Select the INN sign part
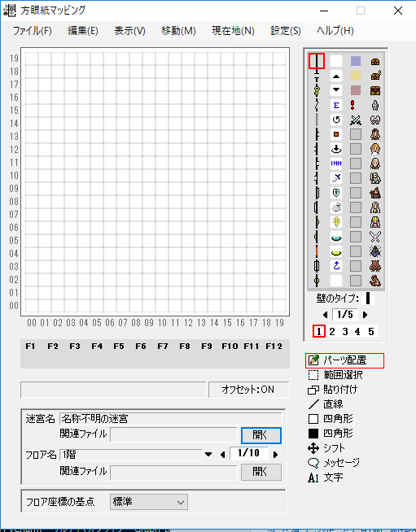The width and height of the screenshot is (416, 532). click(x=336, y=164)
